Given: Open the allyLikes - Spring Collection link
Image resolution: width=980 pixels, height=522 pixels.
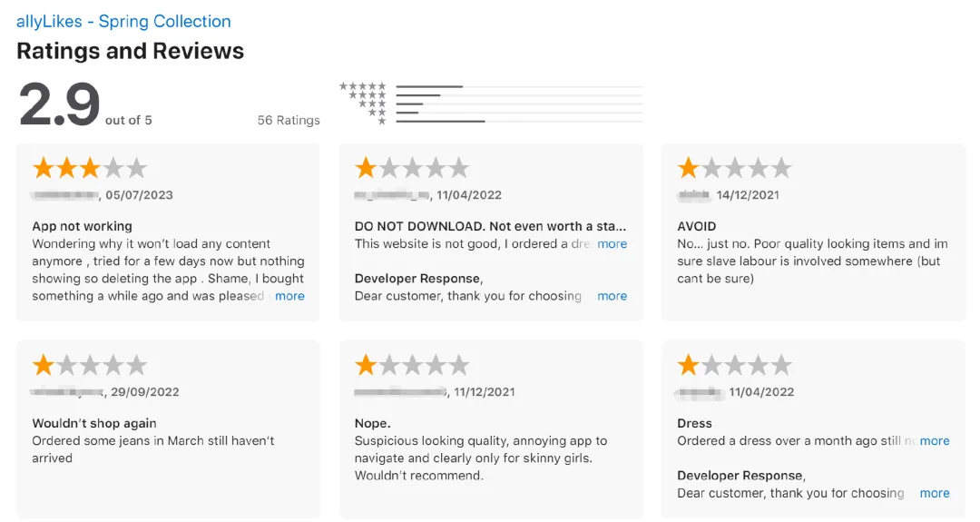Looking at the screenshot, I should pyautogui.click(x=123, y=21).
